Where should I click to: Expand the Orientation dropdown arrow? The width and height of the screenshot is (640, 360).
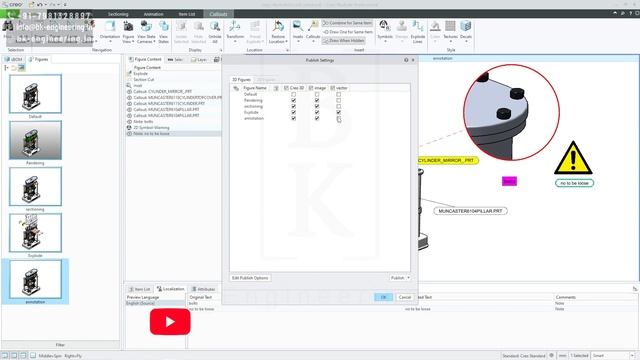[x=110, y=42]
